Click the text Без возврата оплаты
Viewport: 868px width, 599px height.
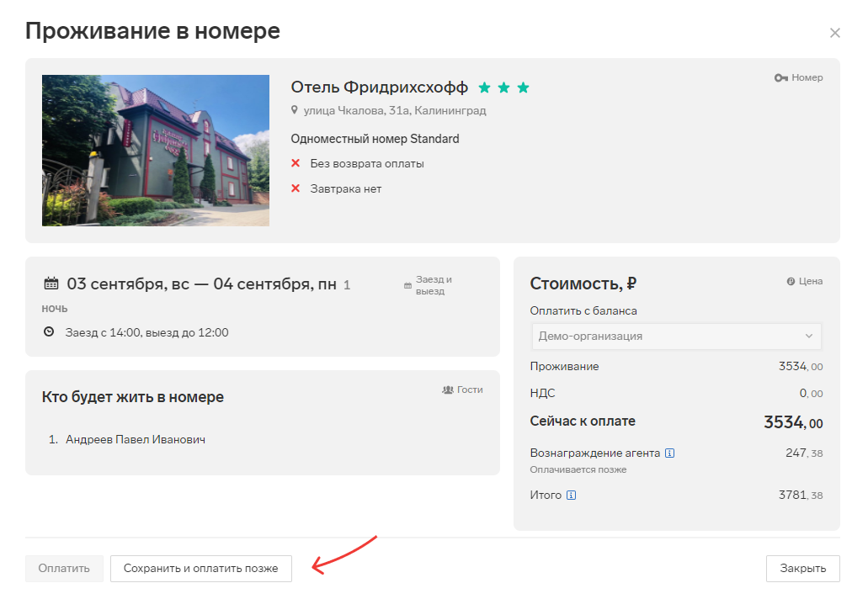[x=367, y=164]
